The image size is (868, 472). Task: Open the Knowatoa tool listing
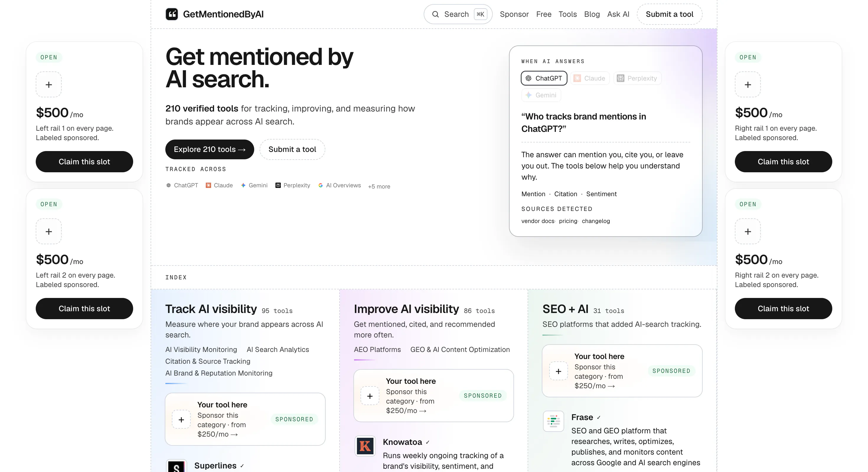[402, 442]
